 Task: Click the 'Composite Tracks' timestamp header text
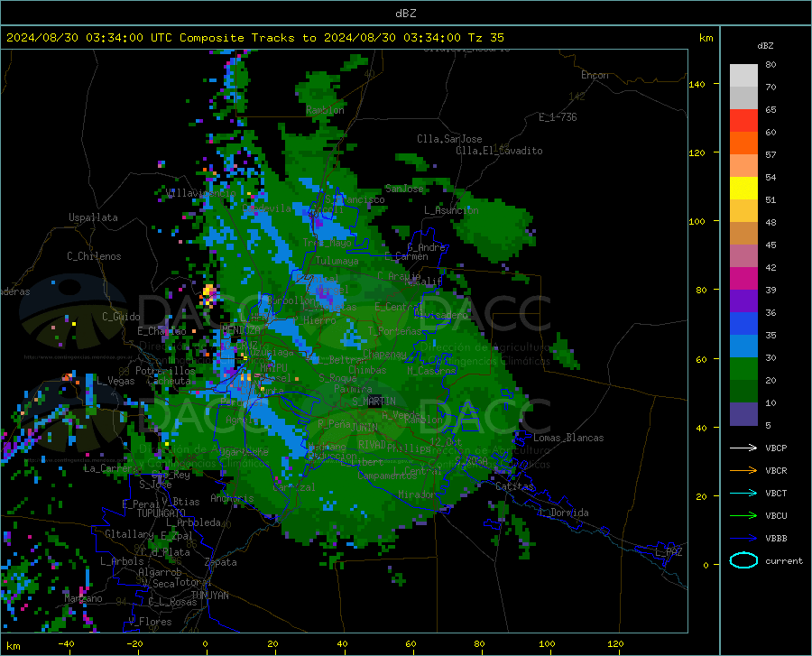(255, 38)
